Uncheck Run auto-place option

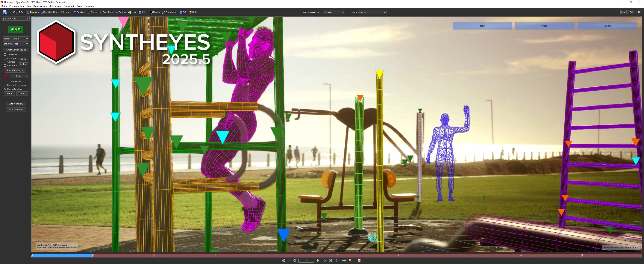click(5, 89)
